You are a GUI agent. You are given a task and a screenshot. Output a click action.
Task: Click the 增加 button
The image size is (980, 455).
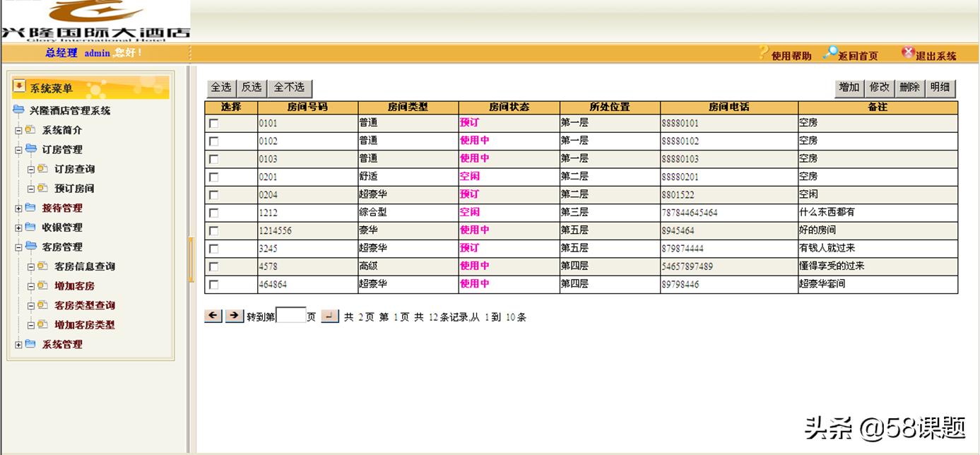click(848, 88)
